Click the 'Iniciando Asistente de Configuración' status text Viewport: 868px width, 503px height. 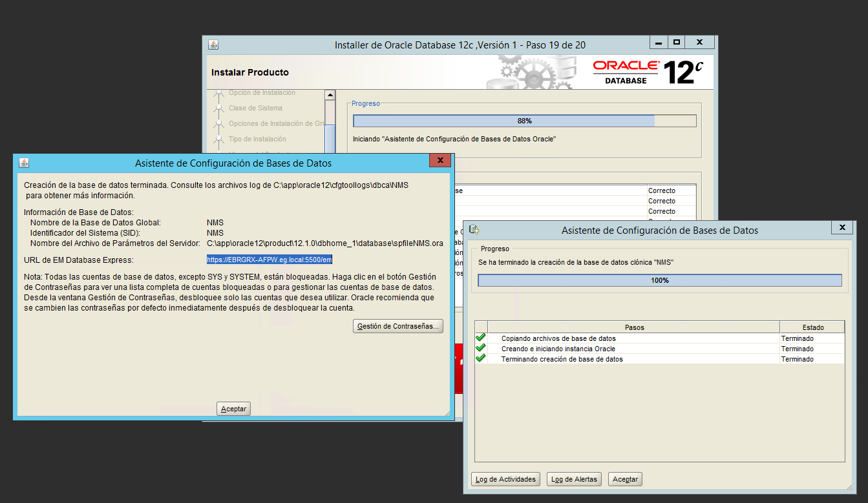[x=454, y=139]
